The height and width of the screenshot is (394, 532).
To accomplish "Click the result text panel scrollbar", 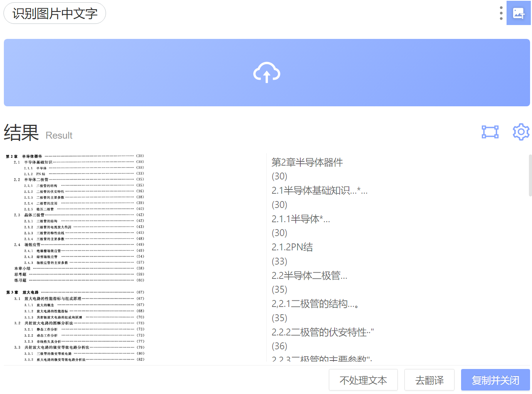I will tap(530, 176).
